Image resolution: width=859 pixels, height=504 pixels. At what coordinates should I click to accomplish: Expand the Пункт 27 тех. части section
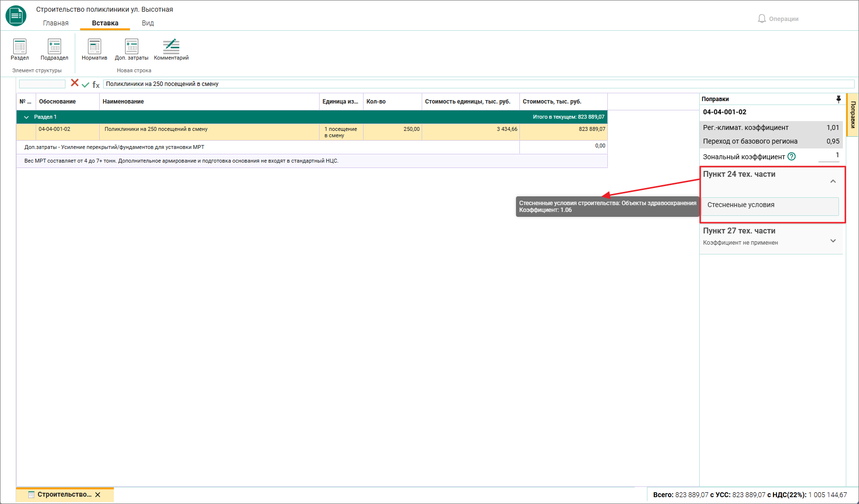833,241
